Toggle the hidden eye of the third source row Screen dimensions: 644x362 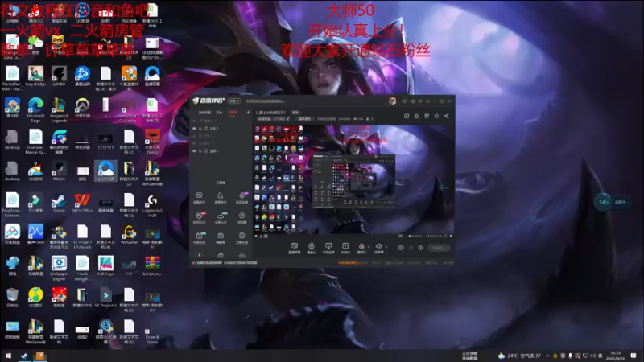pyautogui.click(x=194, y=136)
